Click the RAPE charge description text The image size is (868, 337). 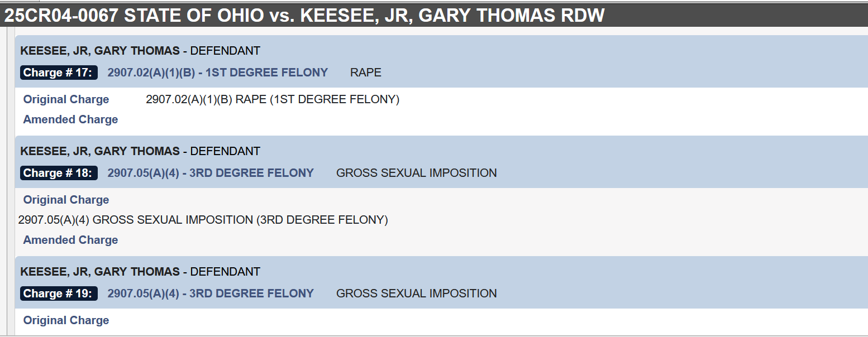(x=366, y=73)
